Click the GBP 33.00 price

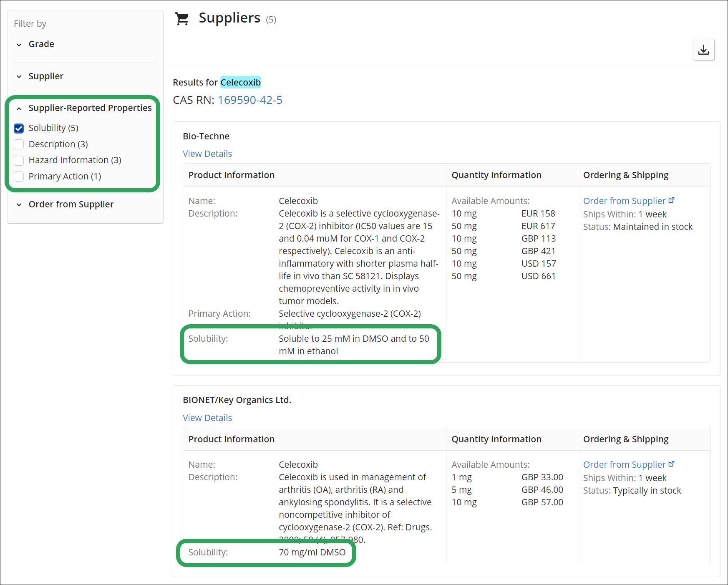click(x=542, y=477)
